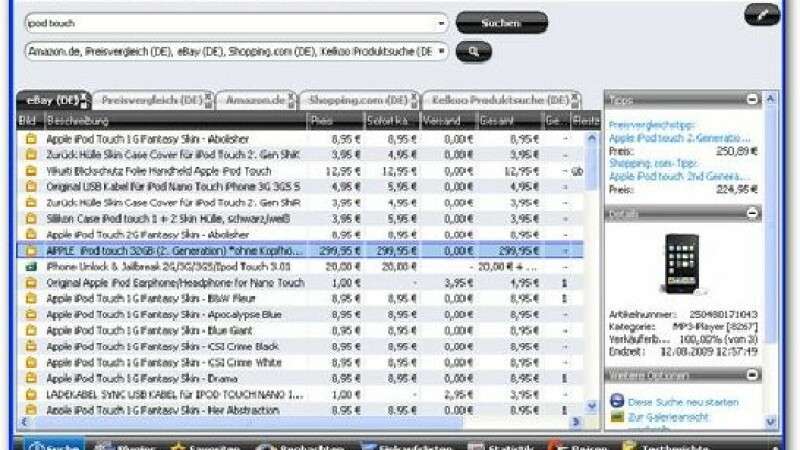Click folder icon of Original Apple iPod Earphone row
The image size is (800, 450).
click(31, 282)
